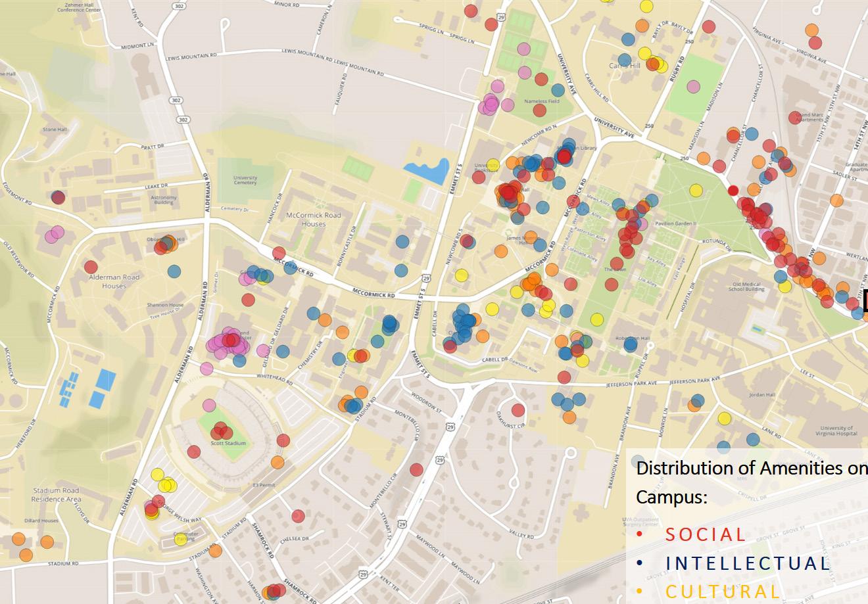Image resolution: width=868 pixels, height=604 pixels.
Task: Click the "Scott Stadium" map label
Action: coord(228,444)
